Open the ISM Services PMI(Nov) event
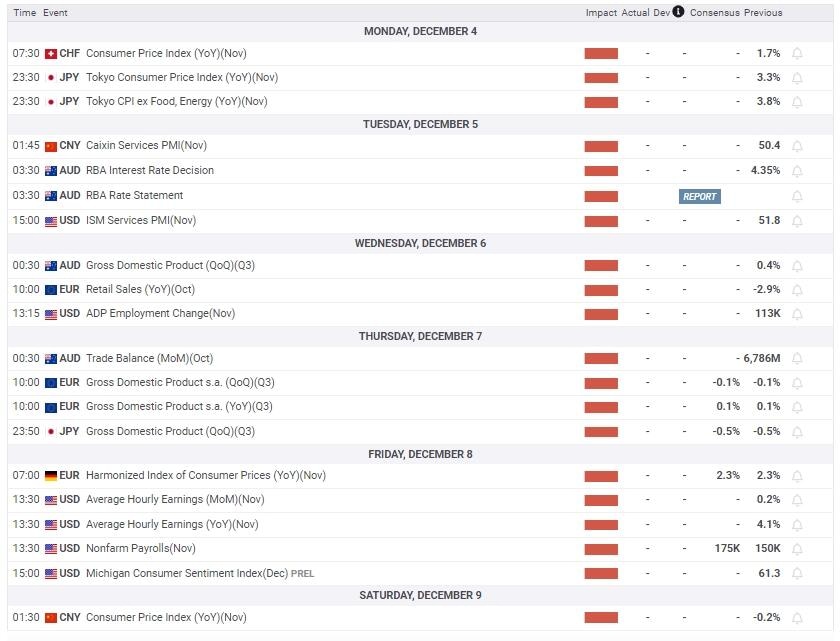The image size is (840, 641). pos(141,220)
